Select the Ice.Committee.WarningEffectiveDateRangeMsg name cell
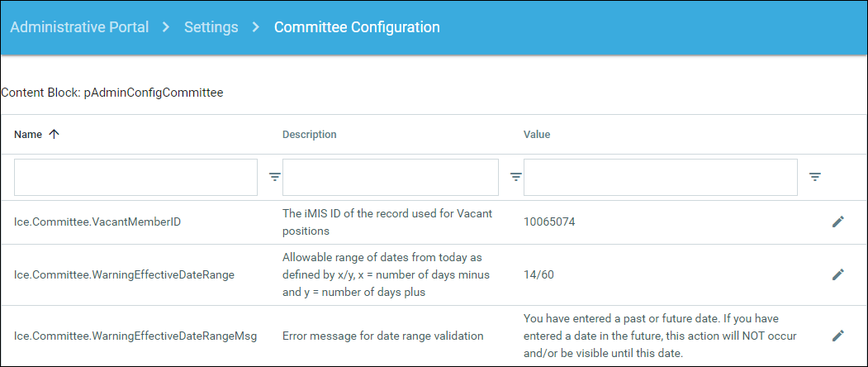 [135, 336]
